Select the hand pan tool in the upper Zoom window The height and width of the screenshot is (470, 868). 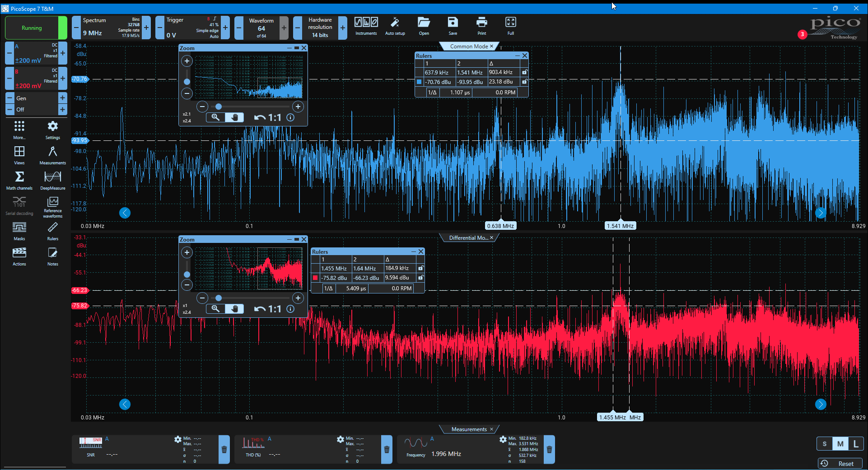pos(234,117)
